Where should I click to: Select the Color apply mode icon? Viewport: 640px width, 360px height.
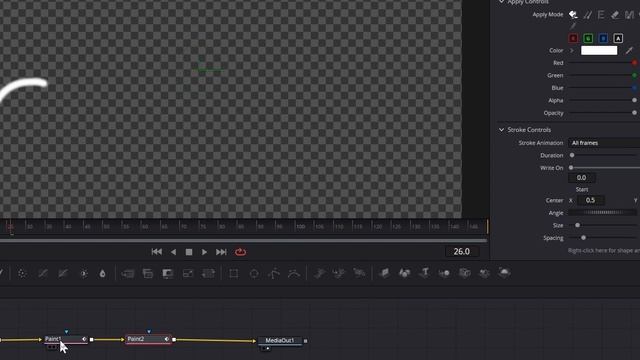click(x=573, y=15)
